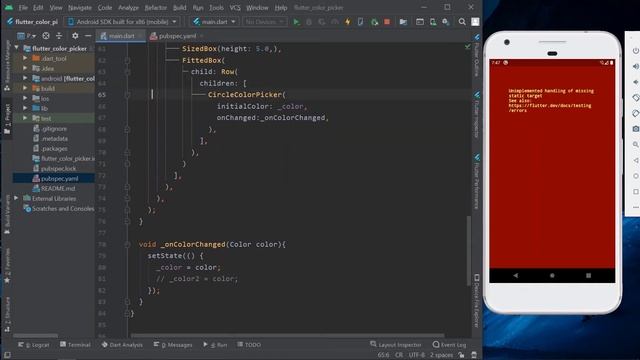
Task: Open project panel settings gear
Action: click(x=75, y=36)
